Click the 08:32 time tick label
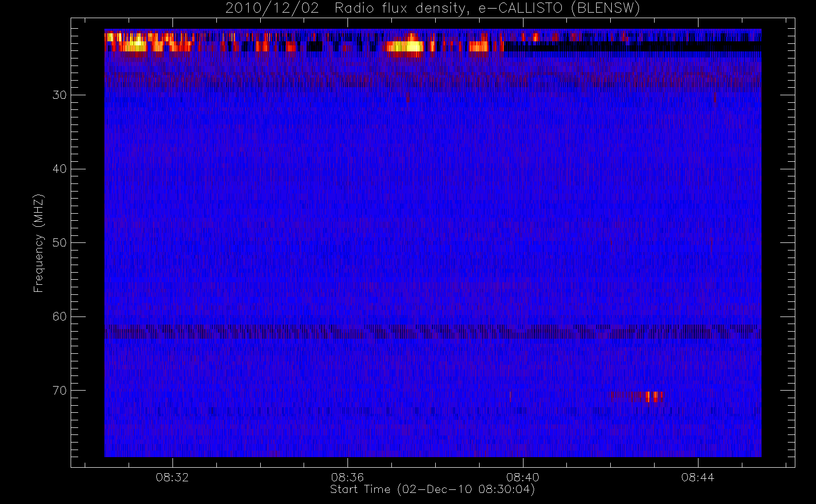 click(x=172, y=477)
